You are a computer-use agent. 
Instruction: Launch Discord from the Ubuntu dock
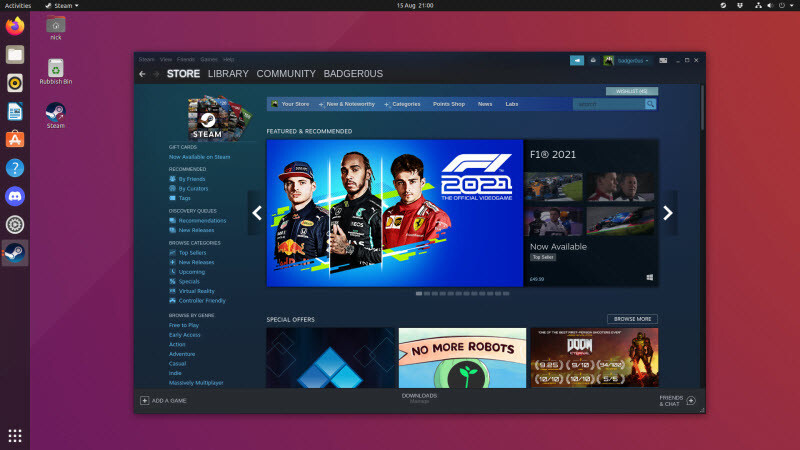[x=15, y=196]
